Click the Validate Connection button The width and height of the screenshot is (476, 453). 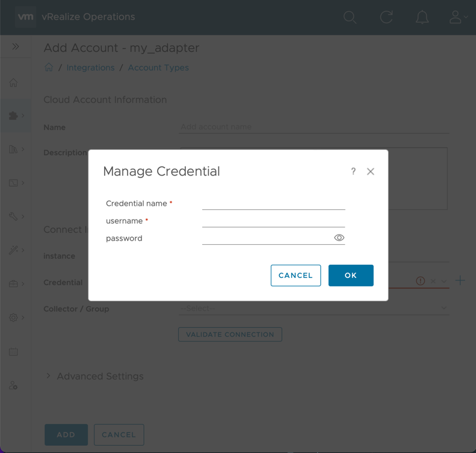coord(230,334)
